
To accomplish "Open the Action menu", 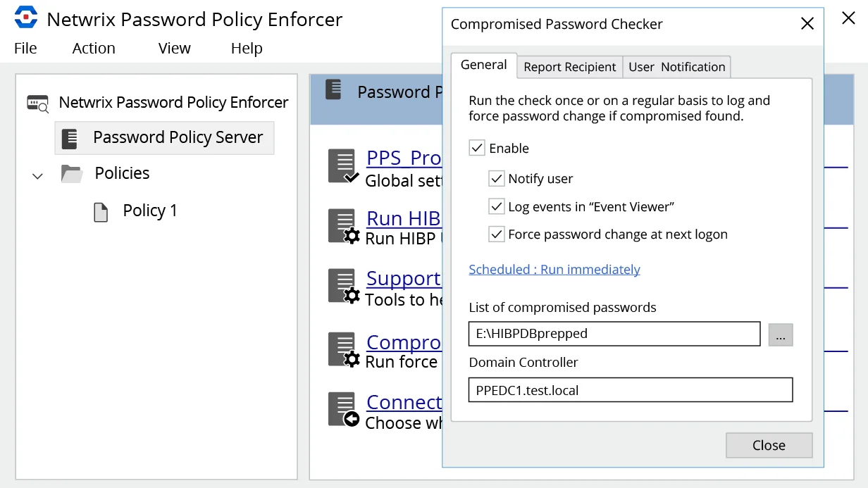I will [x=94, y=48].
